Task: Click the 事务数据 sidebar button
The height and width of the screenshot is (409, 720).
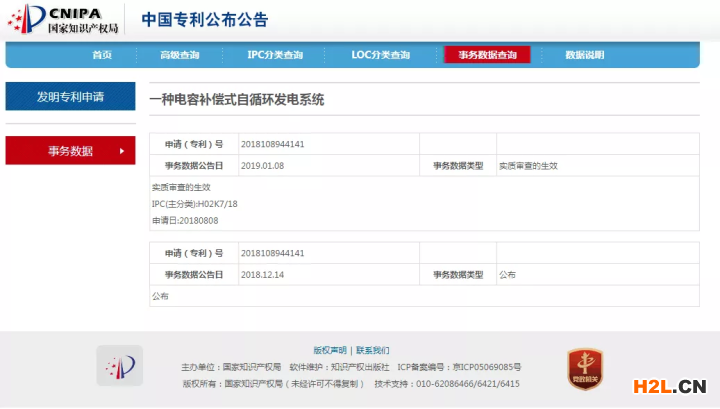Action: pos(70,151)
